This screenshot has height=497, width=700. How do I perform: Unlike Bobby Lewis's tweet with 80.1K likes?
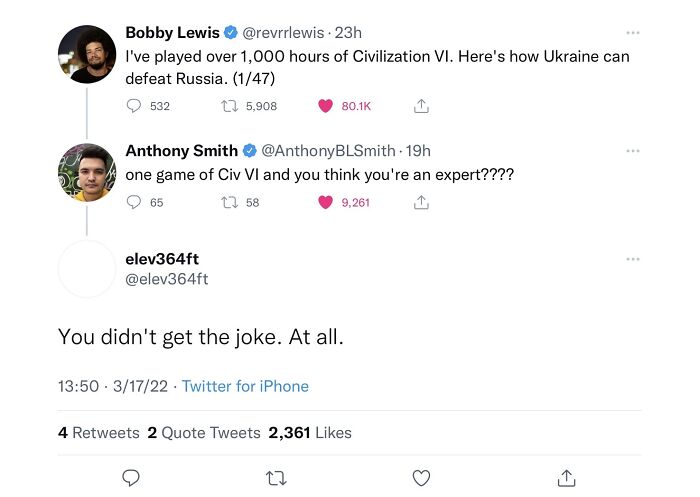pyautogui.click(x=325, y=105)
